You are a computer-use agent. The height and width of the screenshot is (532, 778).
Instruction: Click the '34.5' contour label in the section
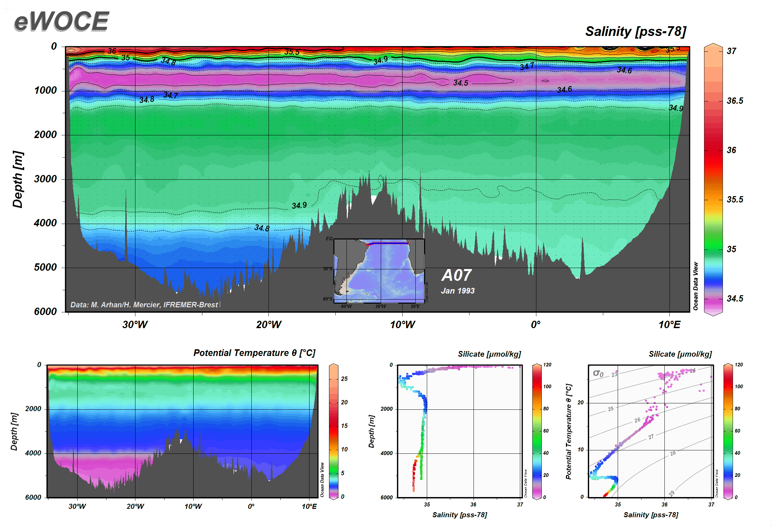[460, 83]
